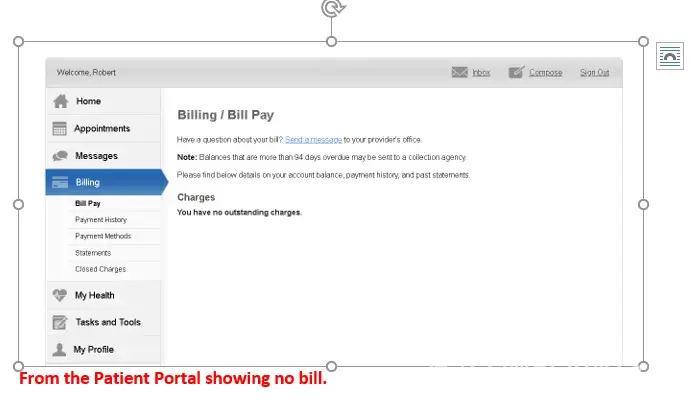Click the 'Please find below details' sentence
This screenshot has height=420, width=691.
click(x=323, y=175)
